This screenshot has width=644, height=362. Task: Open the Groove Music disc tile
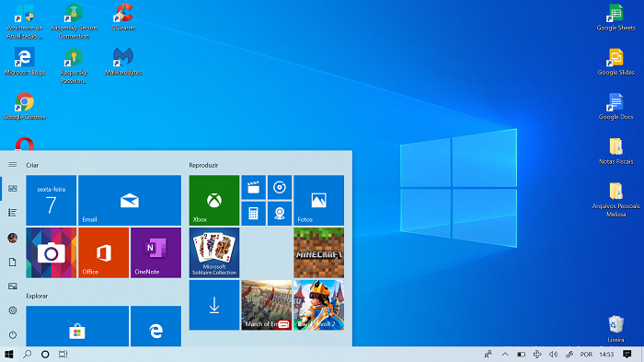pos(280,188)
